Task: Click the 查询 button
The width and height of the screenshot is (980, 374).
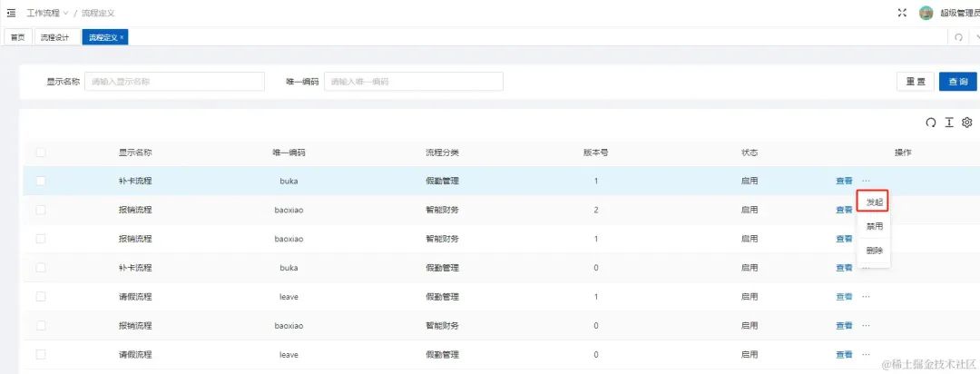Action: click(957, 82)
